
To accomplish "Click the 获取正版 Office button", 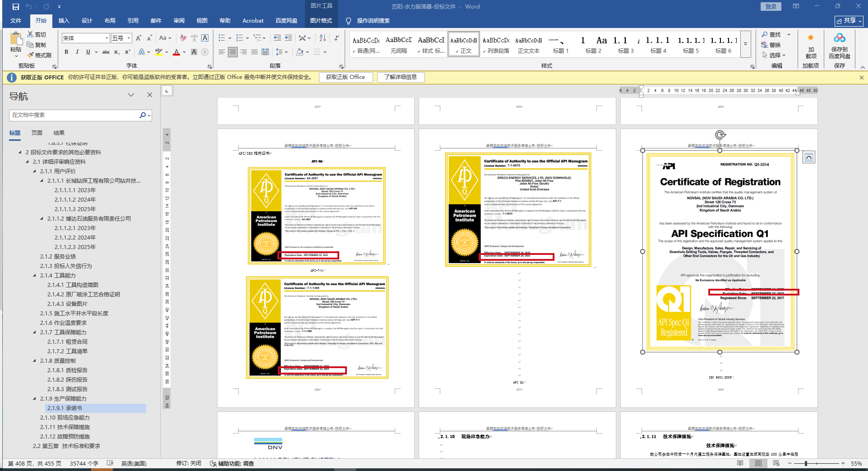I will point(346,77).
